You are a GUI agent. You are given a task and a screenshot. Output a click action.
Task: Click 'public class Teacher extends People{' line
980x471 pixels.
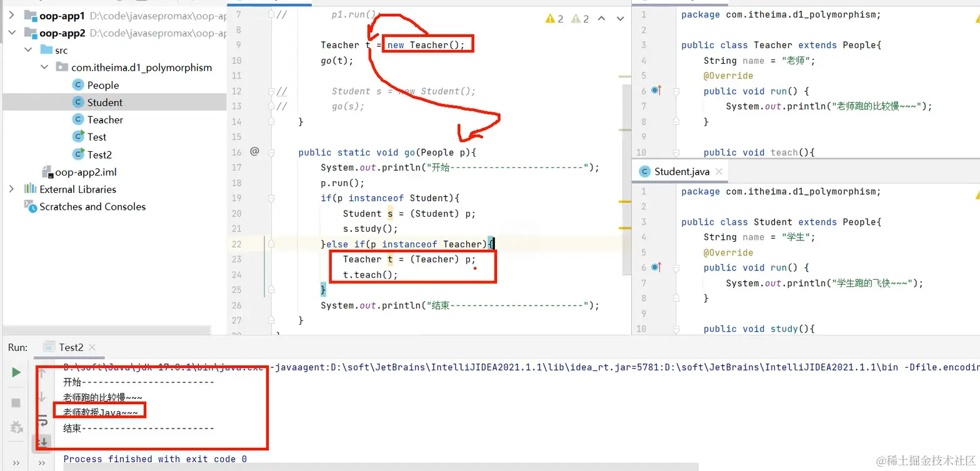click(x=781, y=45)
